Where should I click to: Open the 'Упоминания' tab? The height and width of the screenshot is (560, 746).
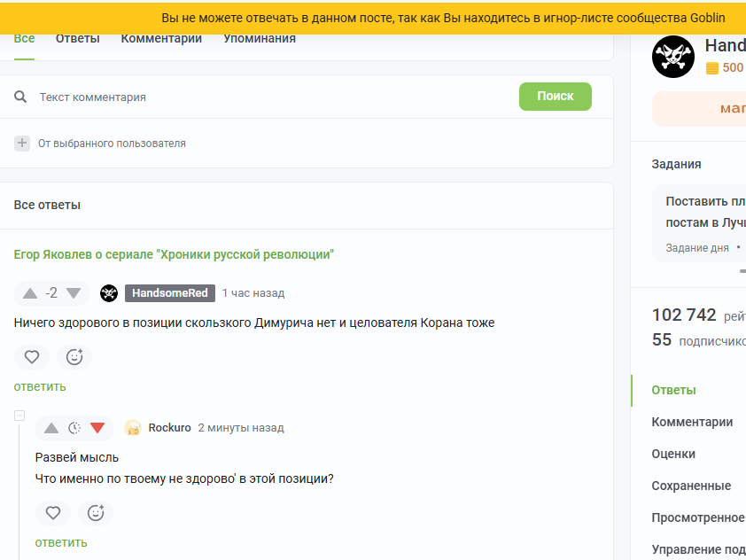click(259, 39)
